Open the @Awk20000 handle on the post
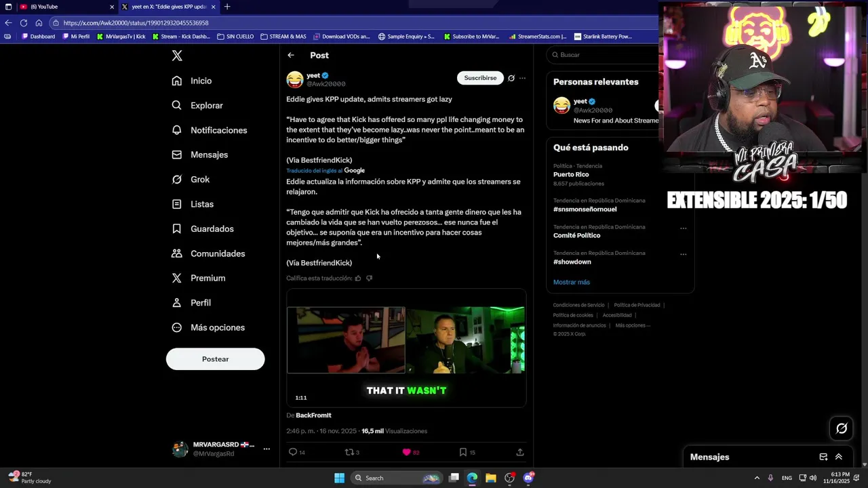This screenshot has width=868, height=488. pos(326,84)
